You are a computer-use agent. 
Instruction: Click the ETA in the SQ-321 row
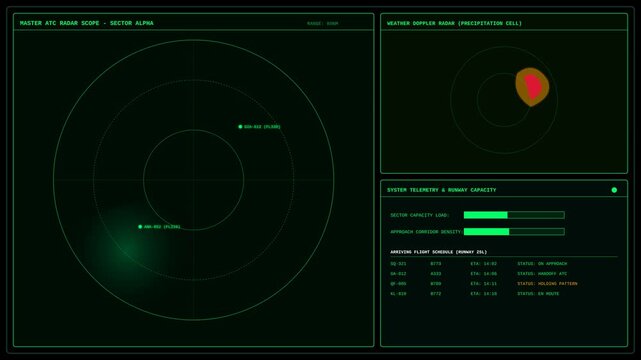coord(484,264)
